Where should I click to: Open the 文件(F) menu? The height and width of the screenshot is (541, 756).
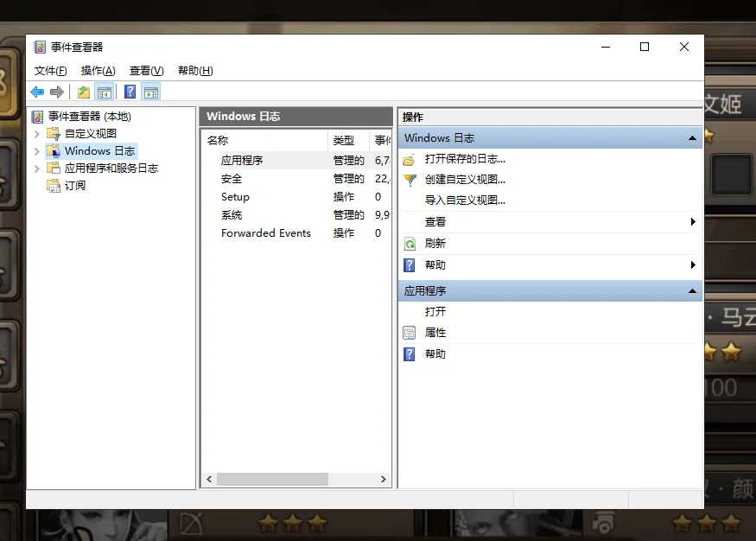pyautogui.click(x=51, y=71)
